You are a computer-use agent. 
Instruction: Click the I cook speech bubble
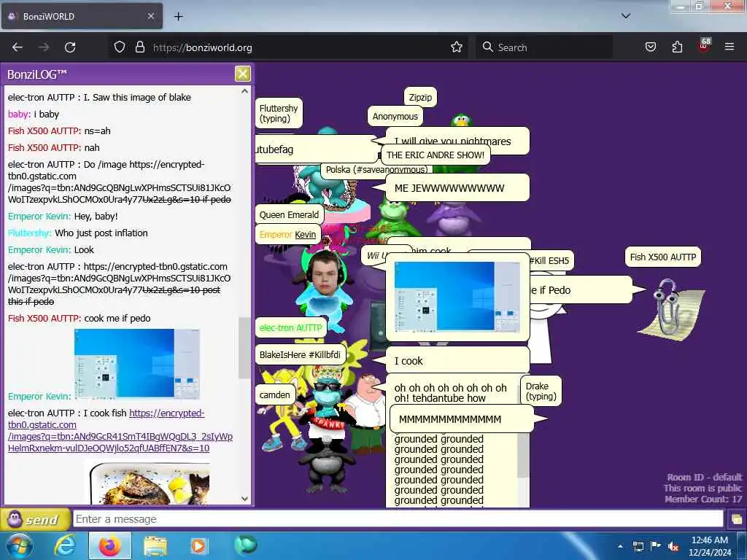457,360
